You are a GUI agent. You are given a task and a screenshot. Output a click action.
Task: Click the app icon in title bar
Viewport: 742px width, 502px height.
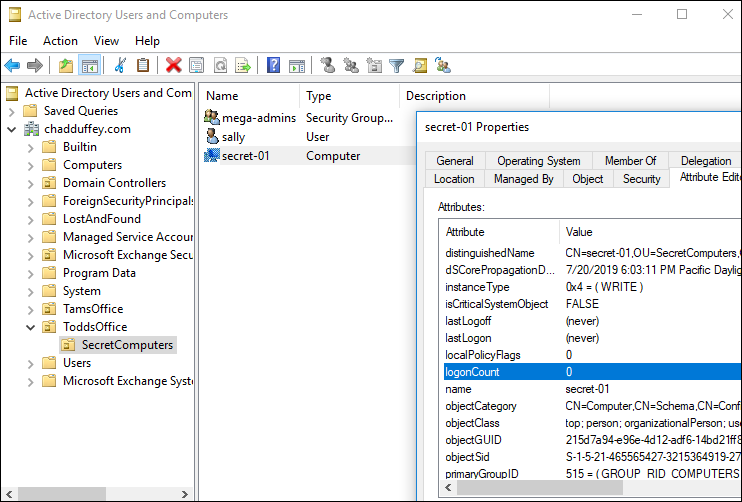[x=15, y=15]
